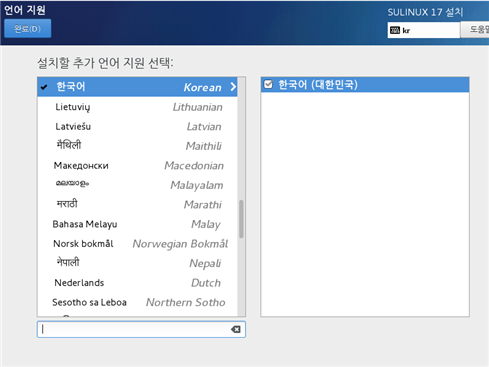The height and width of the screenshot is (367, 489).
Task: Click the language list scrollbar thumb
Action: (x=241, y=219)
